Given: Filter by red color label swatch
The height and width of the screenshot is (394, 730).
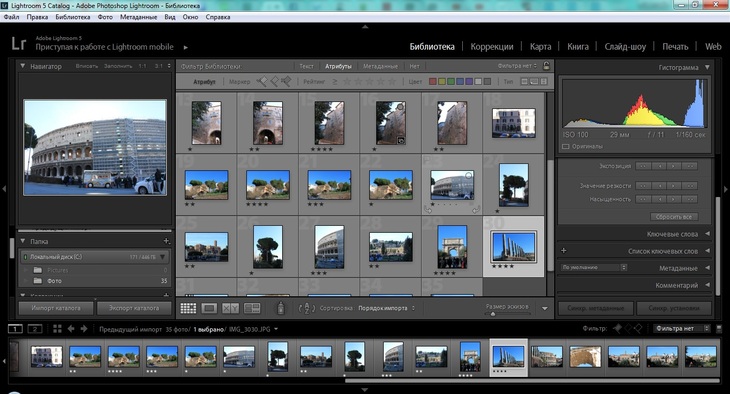Looking at the screenshot, I should click(433, 82).
